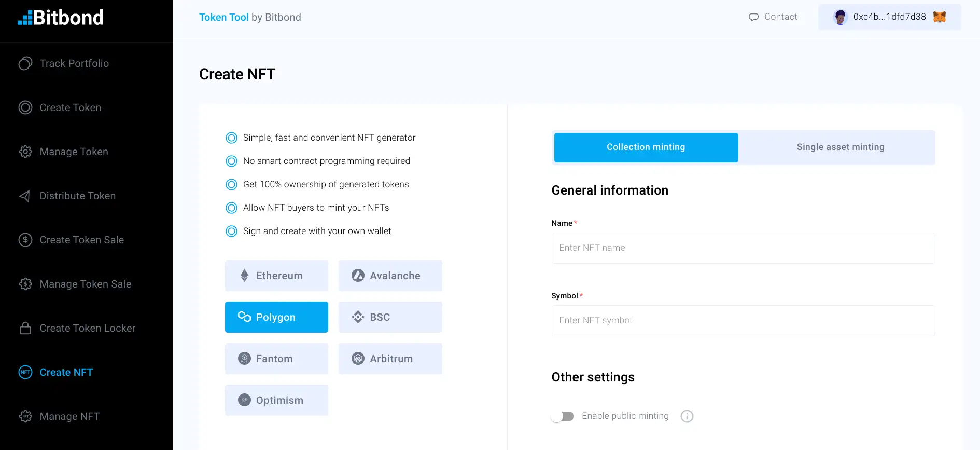The image size is (980, 450).
Task: Click the Contact link
Action: click(773, 17)
